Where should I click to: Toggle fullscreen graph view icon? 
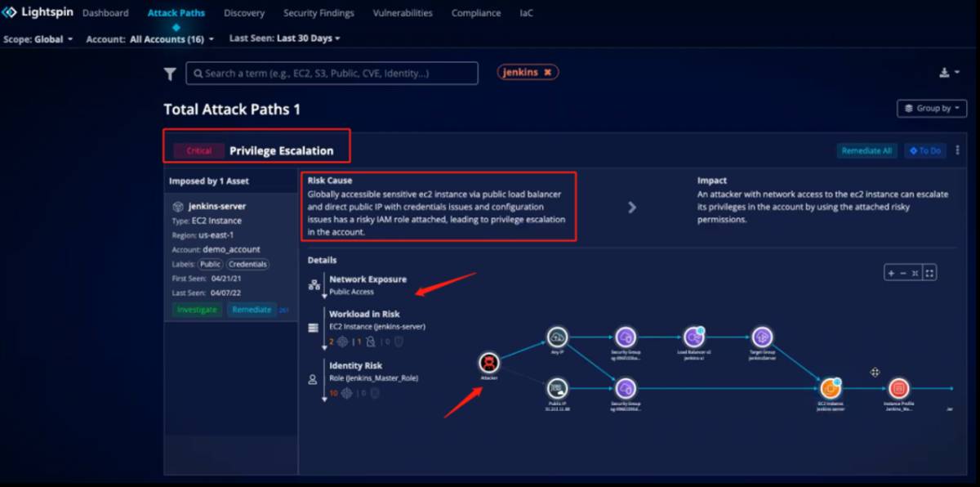pyautogui.click(x=929, y=273)
